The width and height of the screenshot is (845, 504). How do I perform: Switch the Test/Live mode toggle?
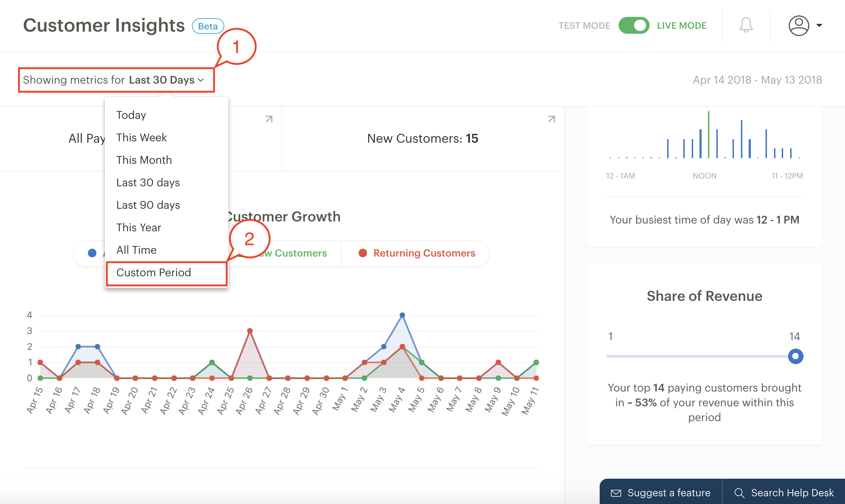pos(634,25)
